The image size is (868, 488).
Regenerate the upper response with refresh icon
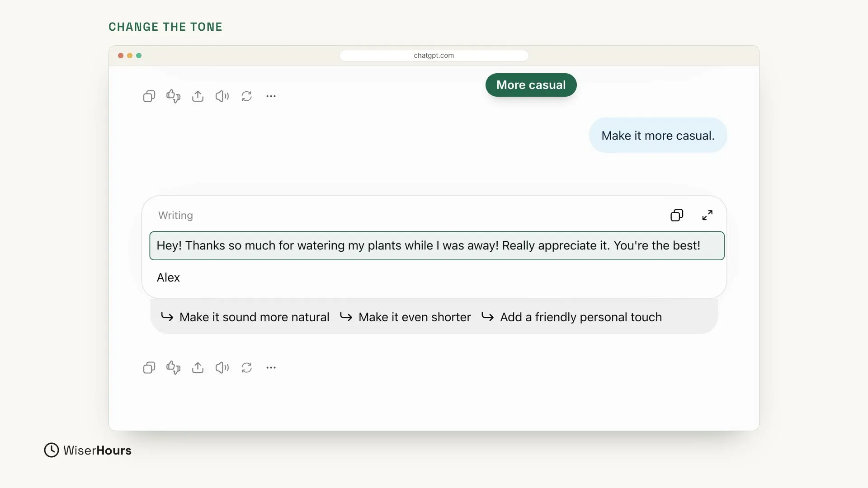click(246, 96)
